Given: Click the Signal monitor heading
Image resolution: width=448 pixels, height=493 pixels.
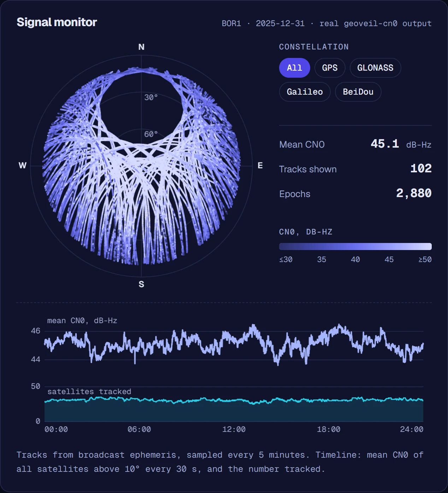Looking at the screenshot, I should coord(57,22).
